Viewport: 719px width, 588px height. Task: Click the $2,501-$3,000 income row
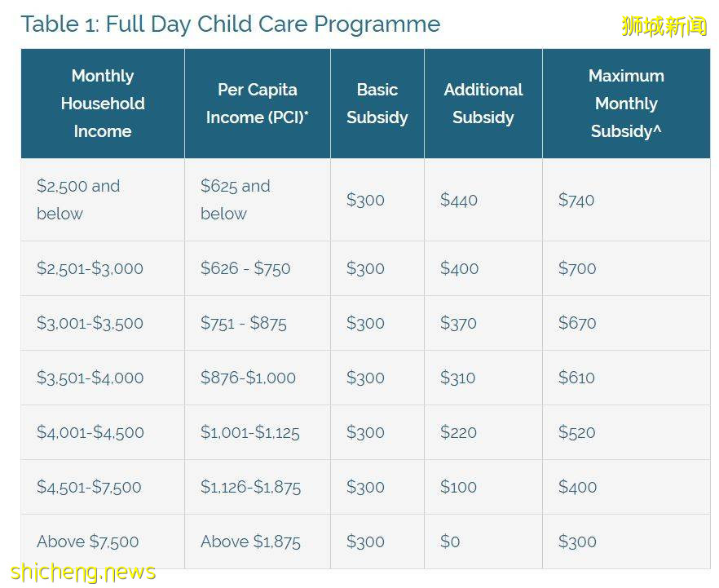(x=90, y=268)
